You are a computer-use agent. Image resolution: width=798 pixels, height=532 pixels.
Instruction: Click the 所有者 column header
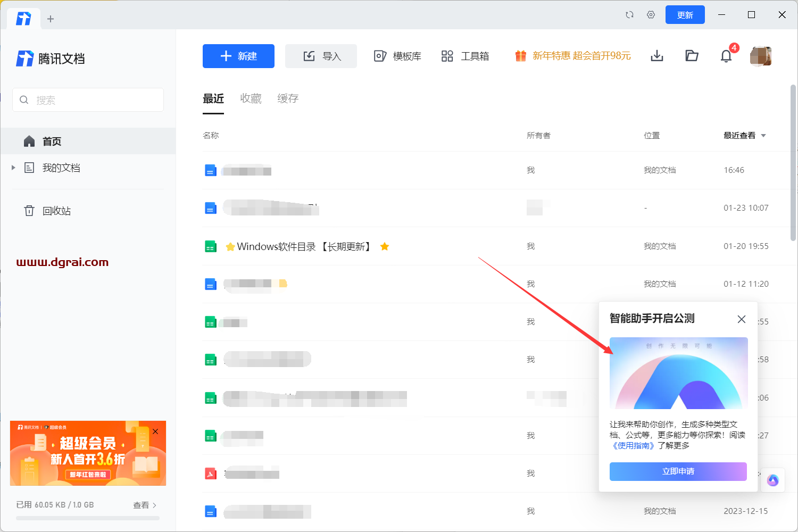pos(538,136)
